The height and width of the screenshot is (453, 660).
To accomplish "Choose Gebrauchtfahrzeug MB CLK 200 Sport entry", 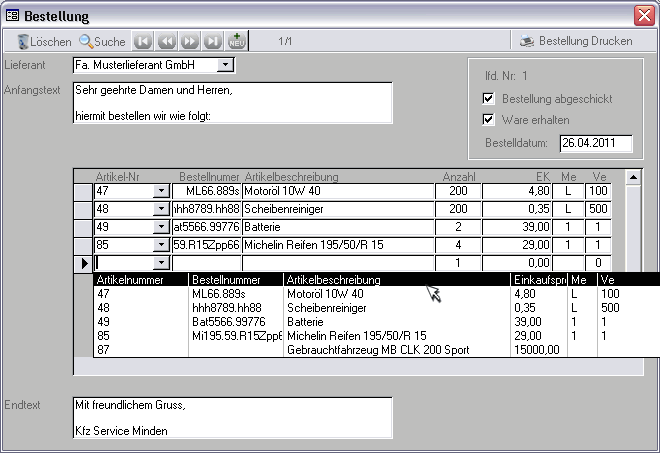I will coord(375,351).
